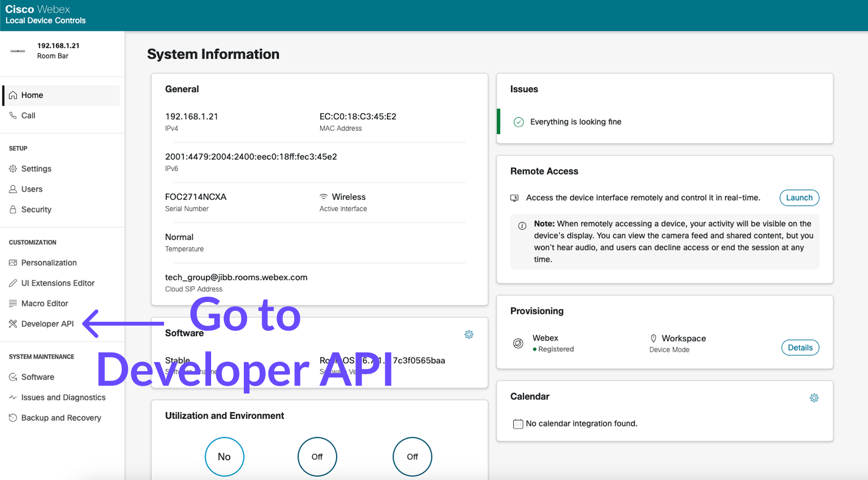Click the middle 'Off' circle indicator
Screen dimensions: 868x480
click(317, 456)
